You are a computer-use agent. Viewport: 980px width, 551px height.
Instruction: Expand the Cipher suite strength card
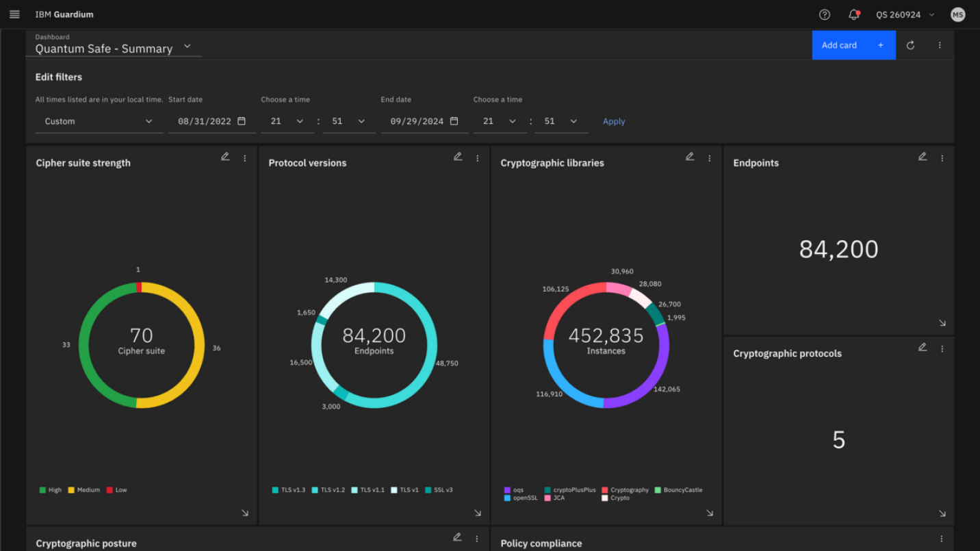[245, 513]
